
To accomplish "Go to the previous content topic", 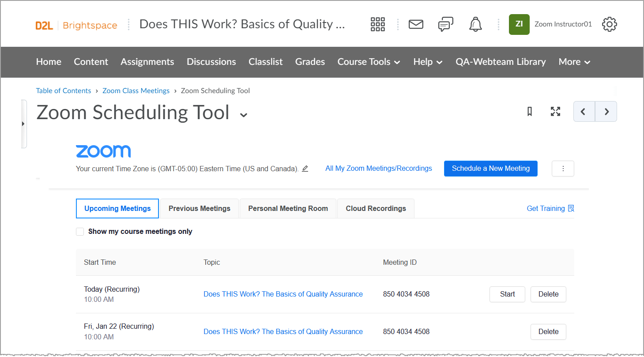I will coord(584,112).
